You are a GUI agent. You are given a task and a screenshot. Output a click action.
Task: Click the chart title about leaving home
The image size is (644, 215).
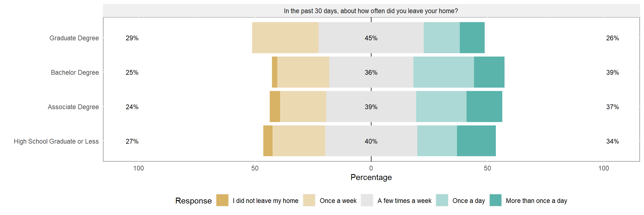click(371, 11)
